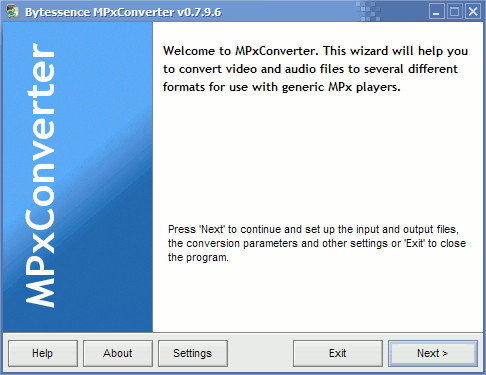Click the Press 'Next' to continue instructions

coord(317,243)
